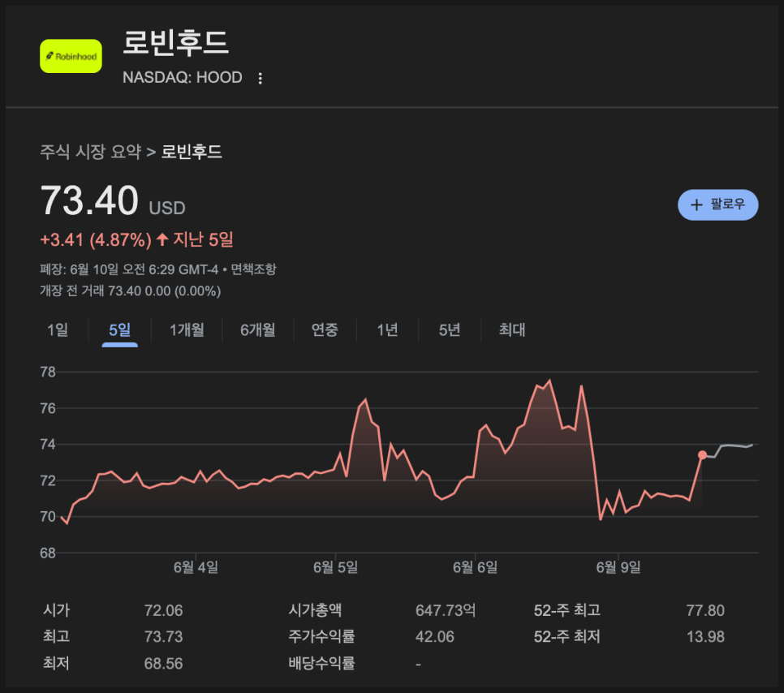This screenshot has height=693, width=784.
Task: Click the 6월 4일 date label on chart axis
Action: point(196,567)
